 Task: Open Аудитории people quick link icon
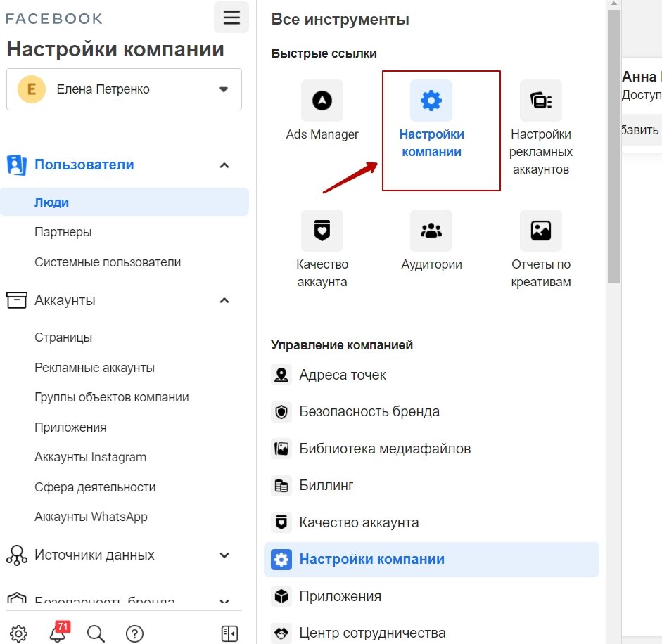pyautogui.click(x=431, y=231)
